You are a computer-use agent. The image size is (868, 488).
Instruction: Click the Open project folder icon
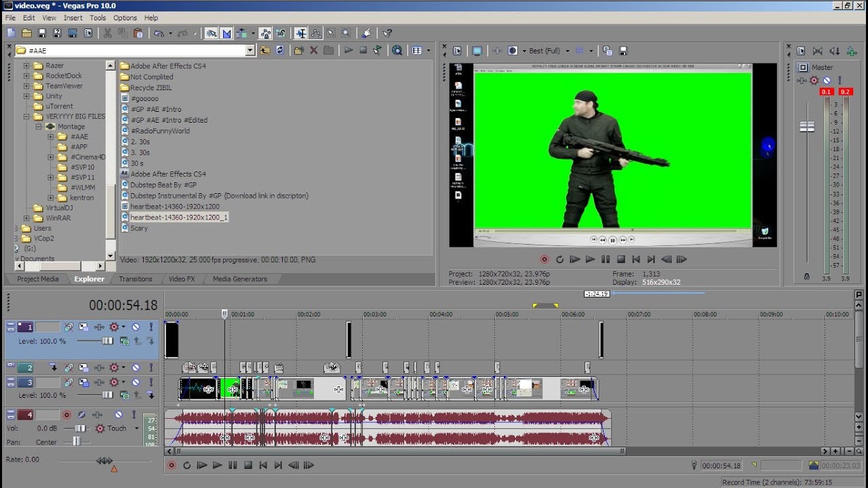click(26, 33)
